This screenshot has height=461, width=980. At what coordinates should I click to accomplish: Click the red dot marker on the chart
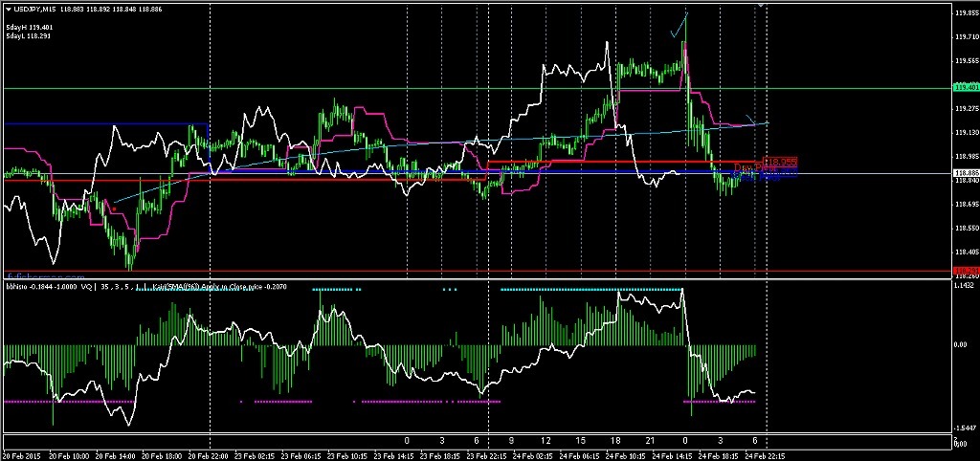coord(114,207)
